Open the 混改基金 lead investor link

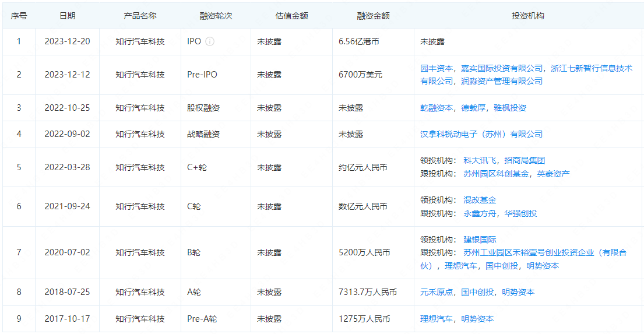(480, 200)
